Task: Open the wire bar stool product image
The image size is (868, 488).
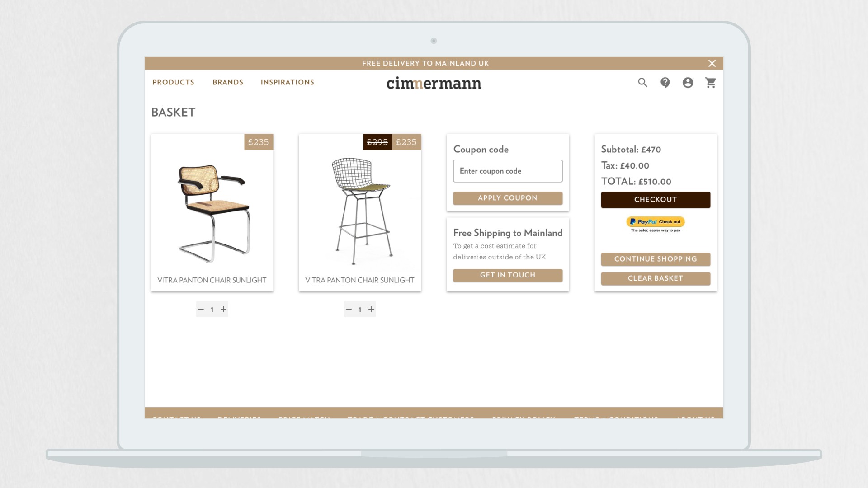Action: 360,211
